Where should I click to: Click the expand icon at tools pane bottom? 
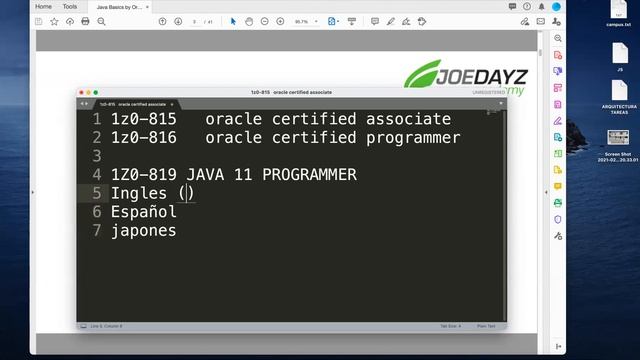pos(558,347)
